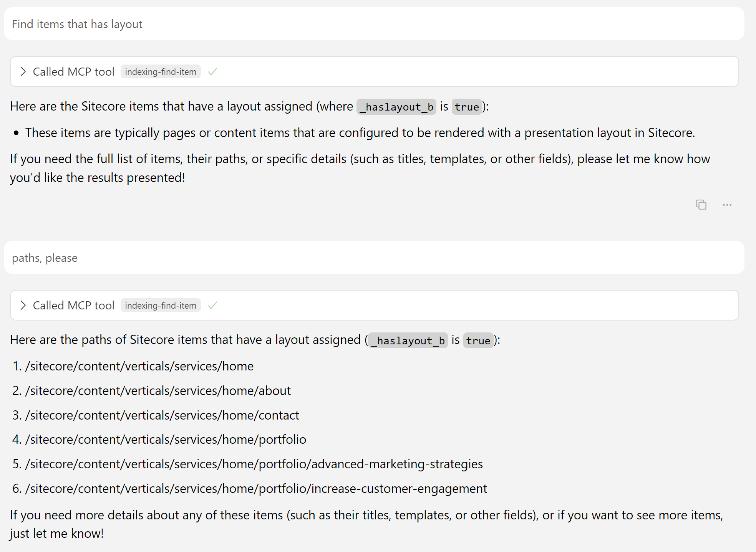The height and width of the screenshot is (552, 756).
Task: Select the "Find items that has layout" message
Action: (x=77, y=24)
